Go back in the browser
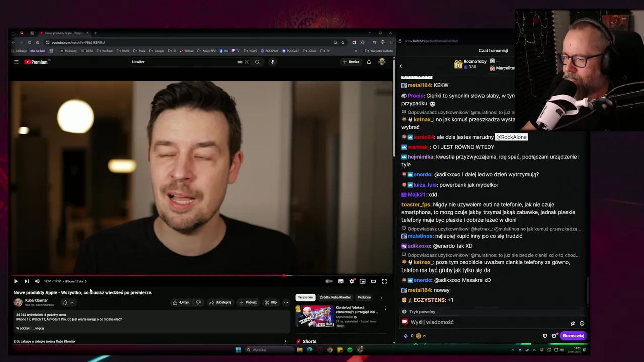 [14, 42]
